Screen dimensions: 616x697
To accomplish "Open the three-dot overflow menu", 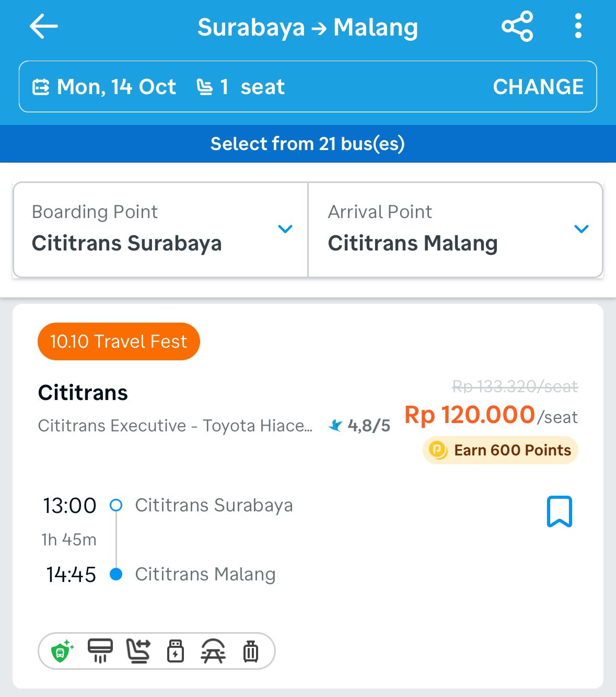I will coord(578,26).
